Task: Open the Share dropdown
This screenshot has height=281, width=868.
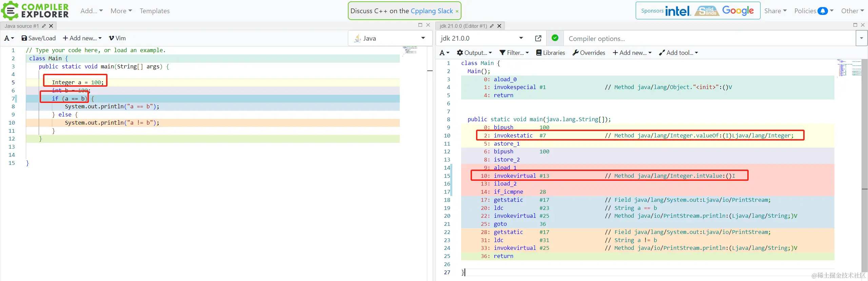Action: click(775, 11)
